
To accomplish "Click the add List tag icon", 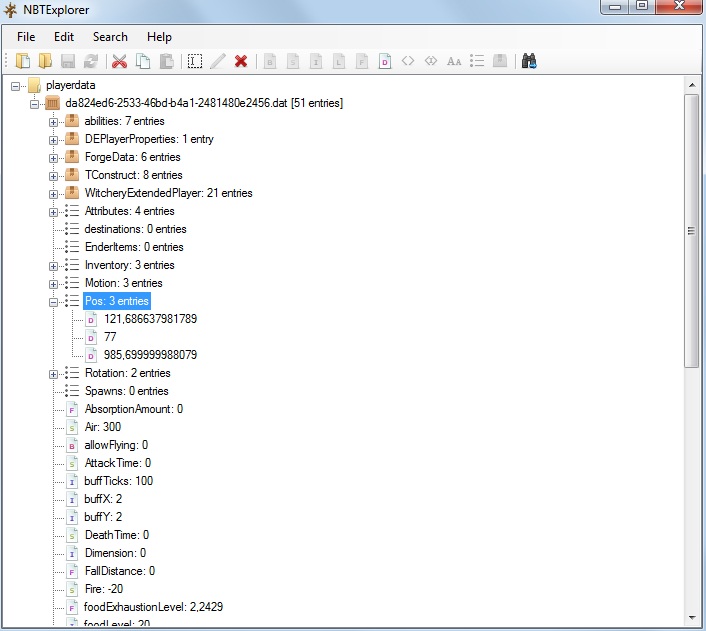I will 477,60.
